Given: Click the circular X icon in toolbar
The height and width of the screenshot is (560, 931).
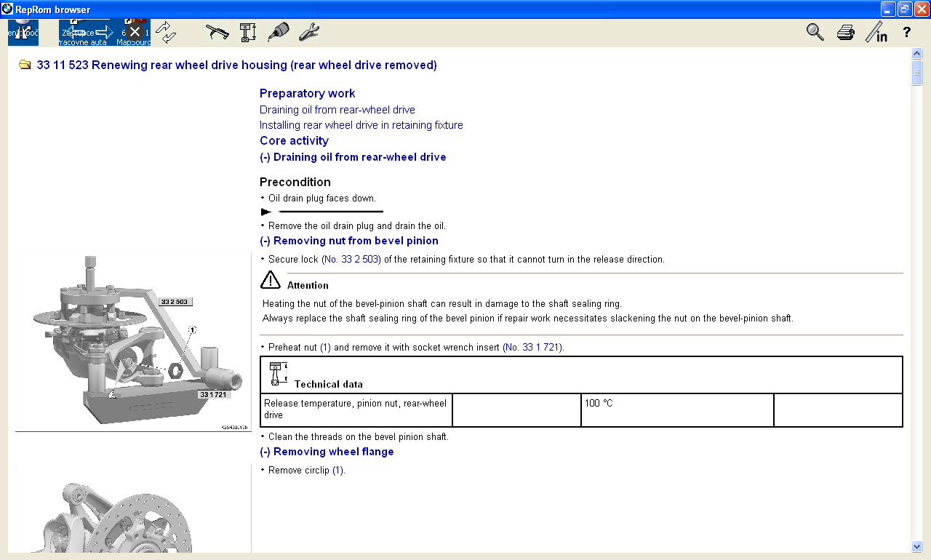Looking at the screenshot, I should click(135, 32).
